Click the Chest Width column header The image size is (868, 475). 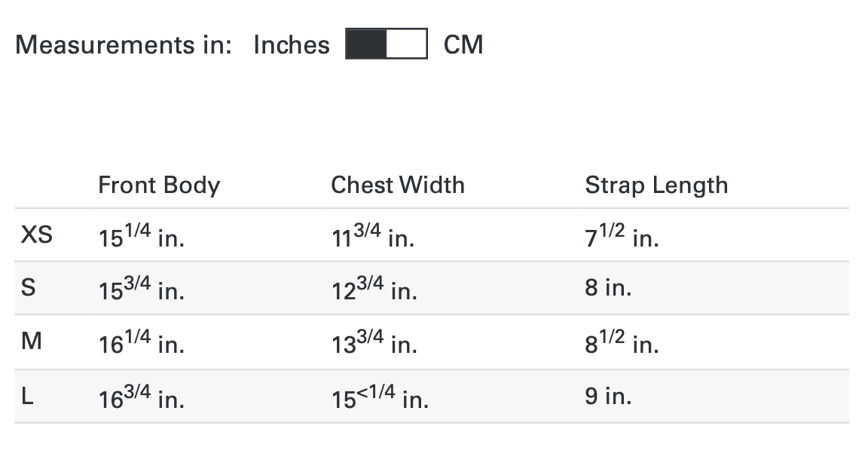398,185
